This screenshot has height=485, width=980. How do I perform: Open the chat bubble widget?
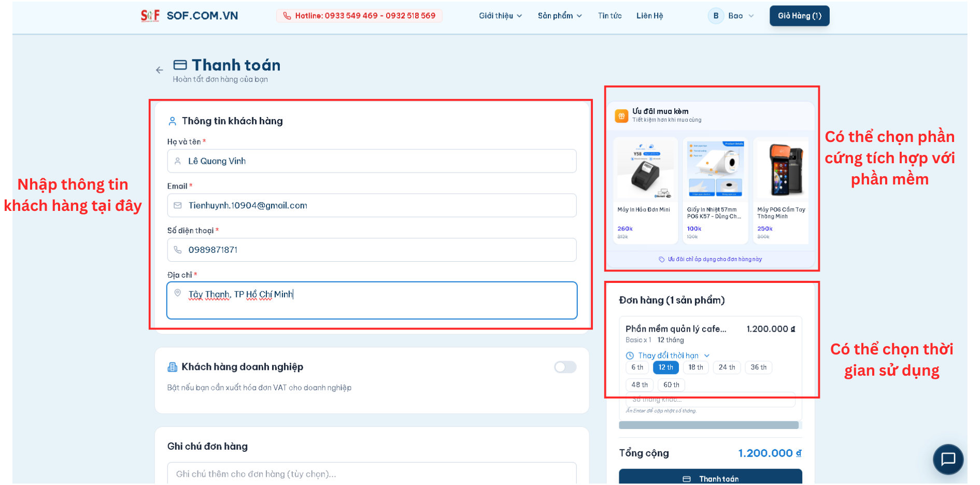tap(948, 459)
